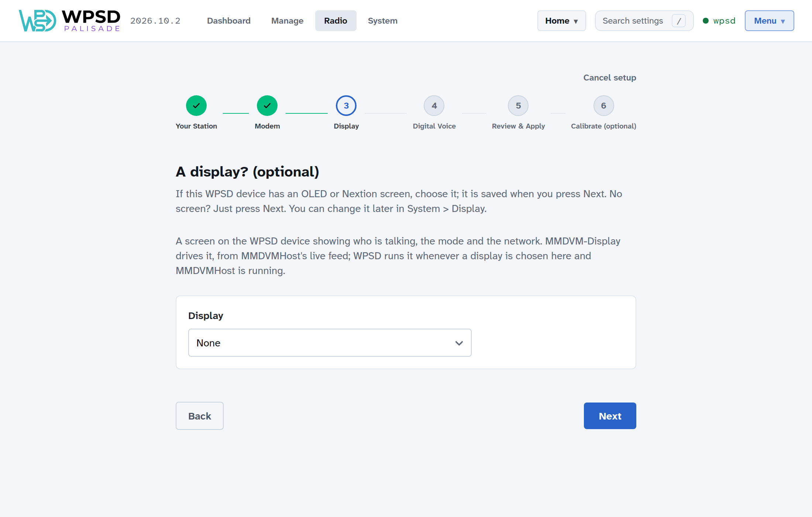Click the WPSD Palisade logo

(x=69, y=21)
